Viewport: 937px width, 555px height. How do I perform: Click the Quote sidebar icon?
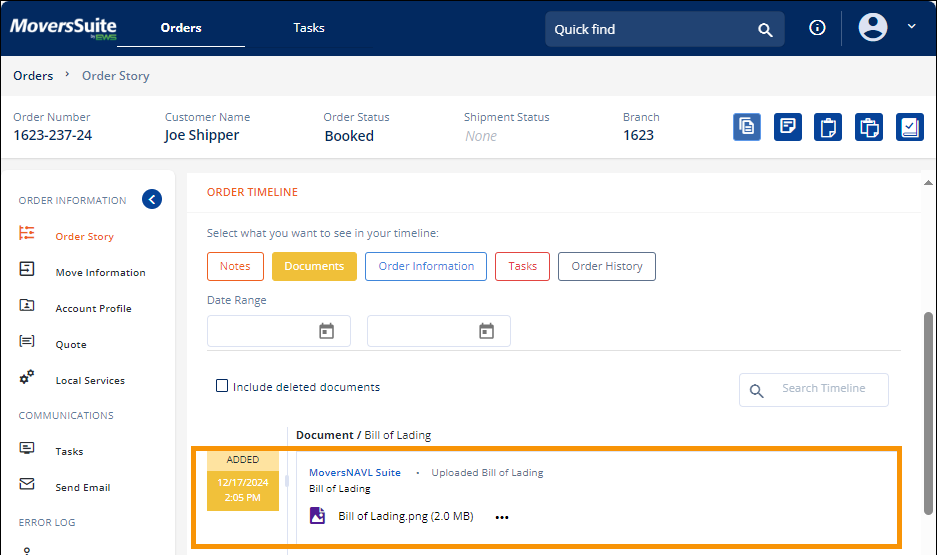click(26, 341)
